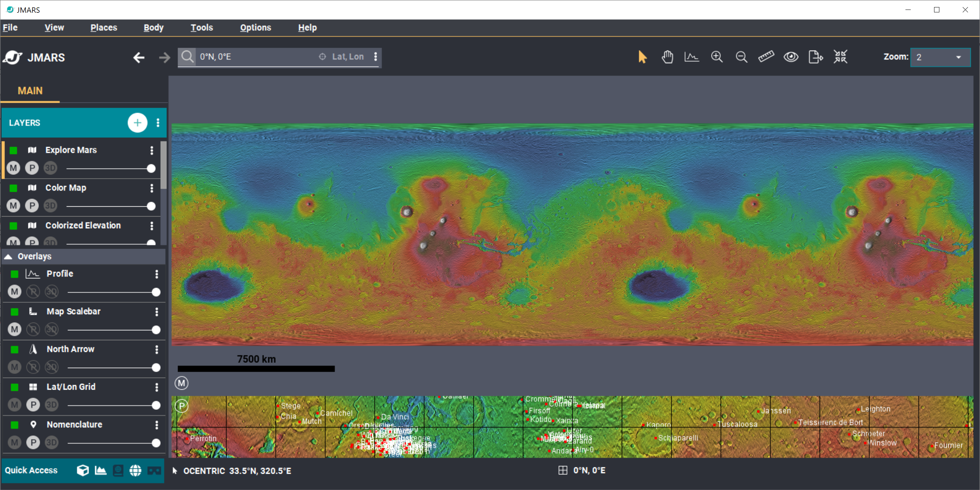Click the resize/recenter arrows tool
This screenshot has width=980, height=490.
pyautogui.click(x=840, y=57)
